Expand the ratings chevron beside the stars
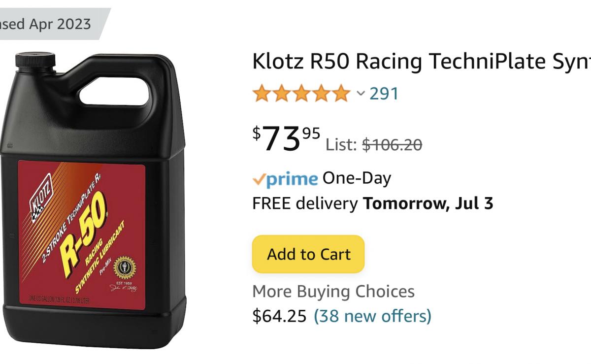This screenshot has height=364, width=591. [361, 94]
